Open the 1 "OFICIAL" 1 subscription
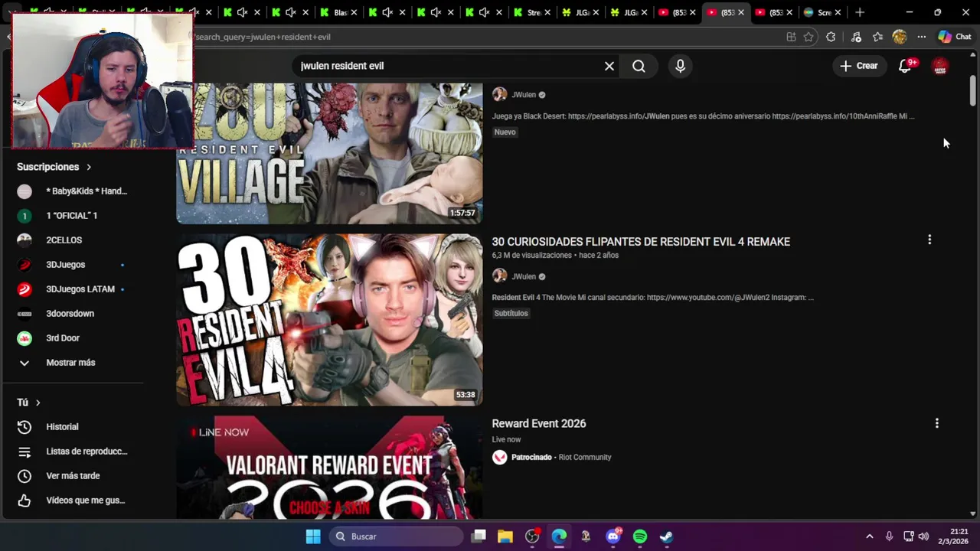The width and height of the screenshot is (980, 551). (73, 216)
